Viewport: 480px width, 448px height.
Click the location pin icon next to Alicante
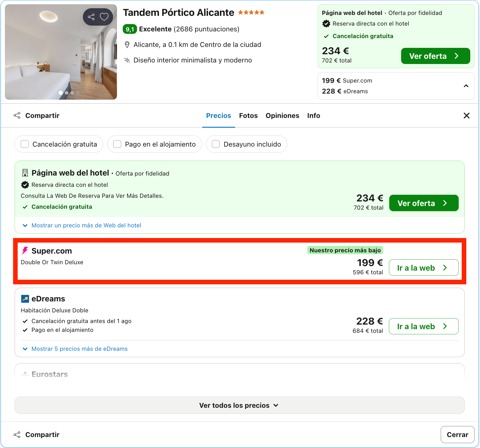point(127,45)
